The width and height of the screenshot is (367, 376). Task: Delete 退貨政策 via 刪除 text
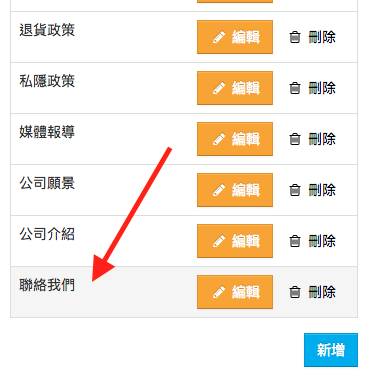[322, 37]
